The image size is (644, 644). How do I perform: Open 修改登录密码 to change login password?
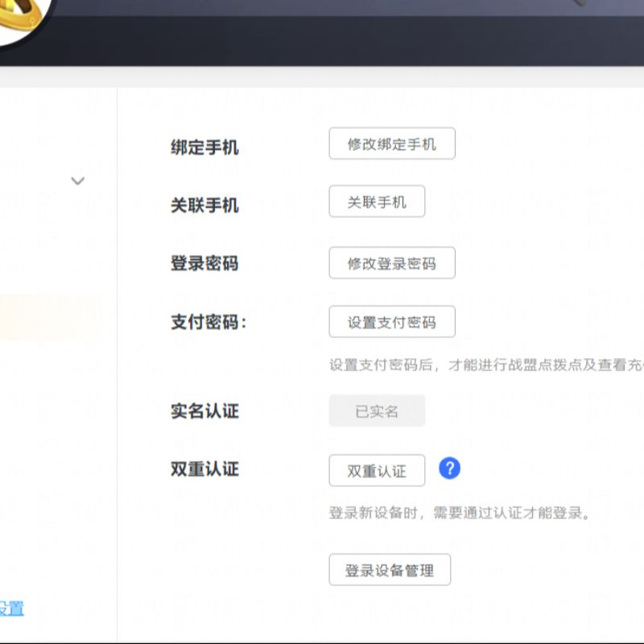click(392, 263)
